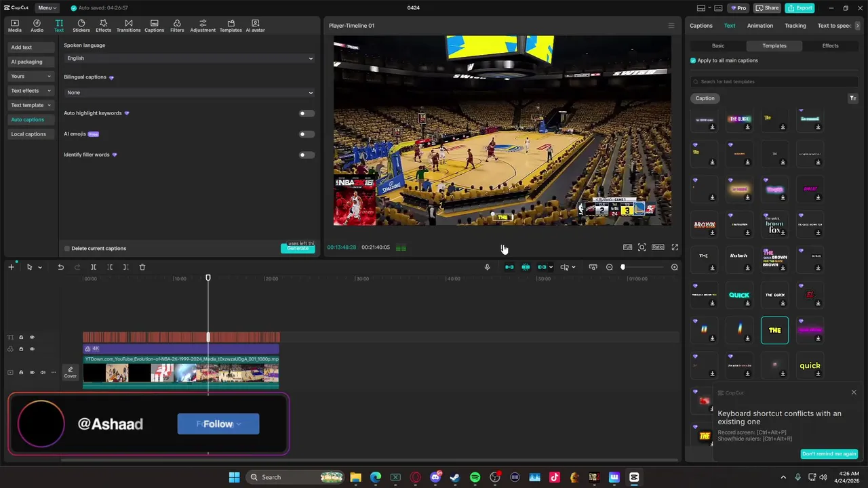
Task: Open the selection tool mode dropdown arrow
Action: pyautogui.click(x=40, y=267)
